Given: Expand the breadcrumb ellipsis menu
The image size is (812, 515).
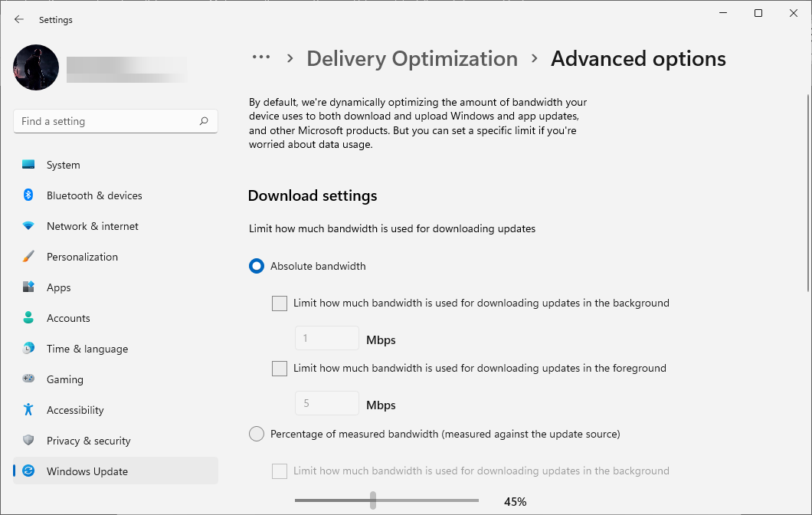Looking at the screenshot, I should coord(261,57).
